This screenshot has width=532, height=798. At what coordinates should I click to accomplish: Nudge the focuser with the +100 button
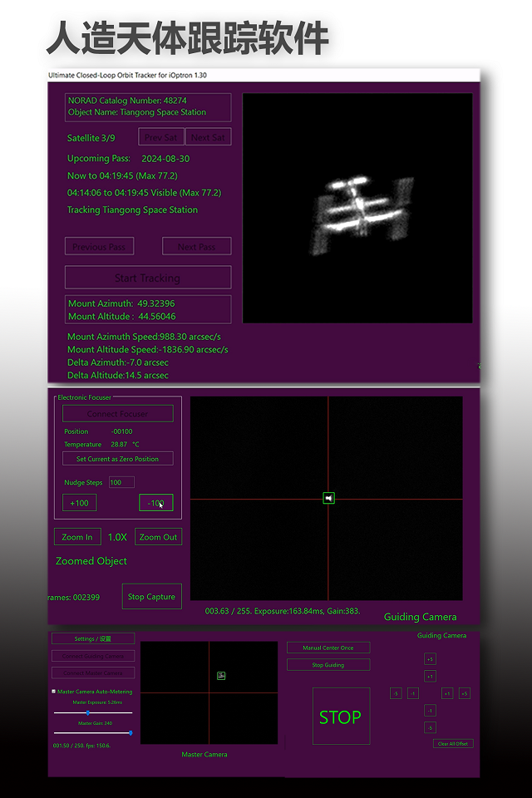click(x=80, y=503)
